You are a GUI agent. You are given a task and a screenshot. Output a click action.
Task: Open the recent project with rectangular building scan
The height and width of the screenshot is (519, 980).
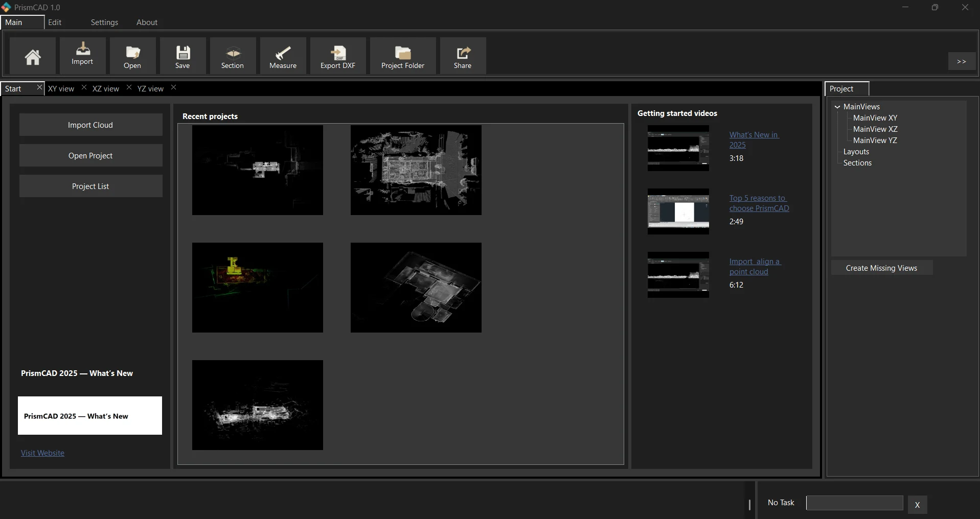pos(416,170)
